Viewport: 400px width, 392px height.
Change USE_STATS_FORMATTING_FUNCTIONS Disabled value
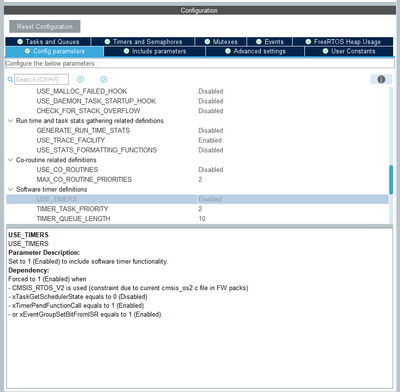click(211, 150)
